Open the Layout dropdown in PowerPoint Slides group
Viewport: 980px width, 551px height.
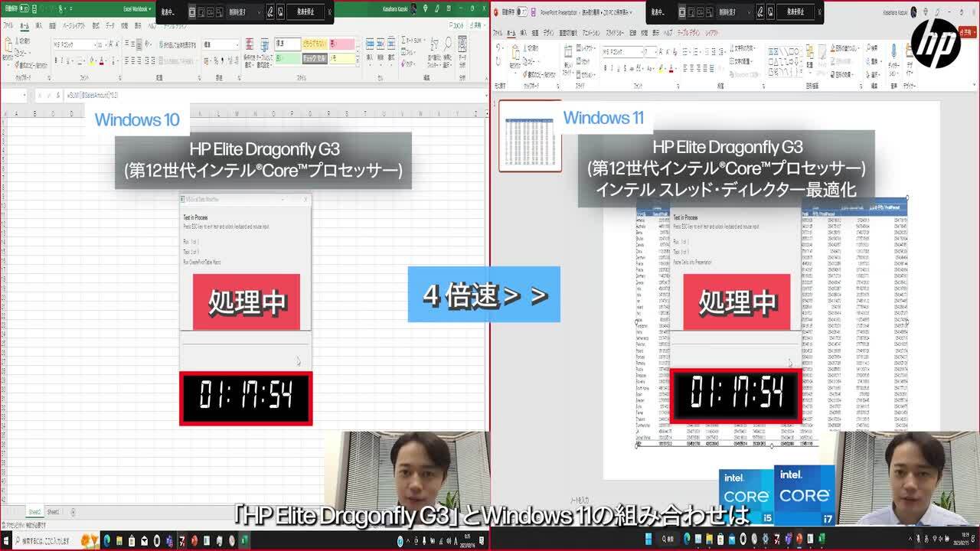point(586,48)
